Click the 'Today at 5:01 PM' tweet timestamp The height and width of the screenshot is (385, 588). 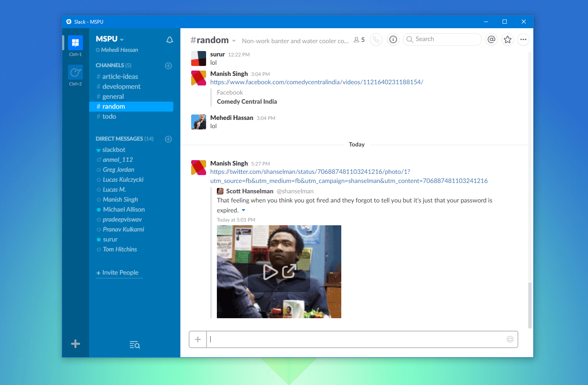[x=236, y=220]
